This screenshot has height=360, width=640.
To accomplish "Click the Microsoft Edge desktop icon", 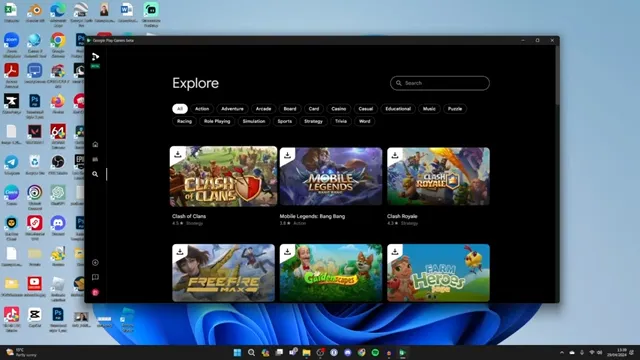I will 58,10.
